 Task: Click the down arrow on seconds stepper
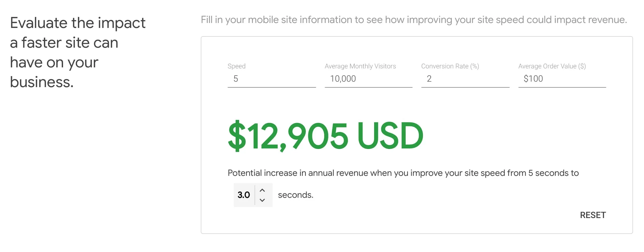click(262, 200)
